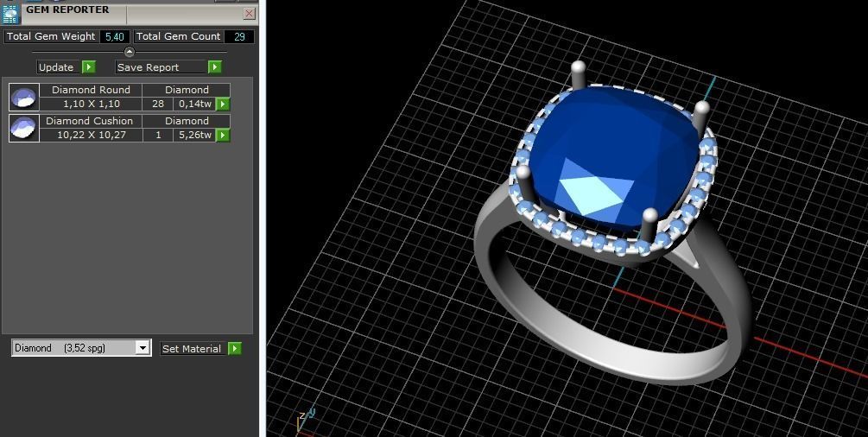Click the green arrow beside 0,14tw
This screenshot has width=868, height=437.
click(x=223, y=104)
